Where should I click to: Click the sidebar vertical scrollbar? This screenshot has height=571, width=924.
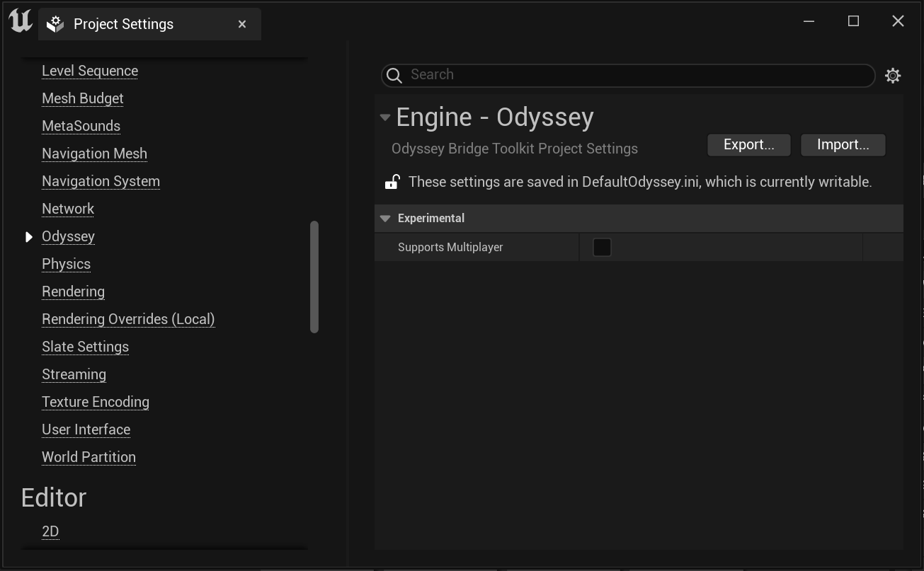tap(314, 277)
